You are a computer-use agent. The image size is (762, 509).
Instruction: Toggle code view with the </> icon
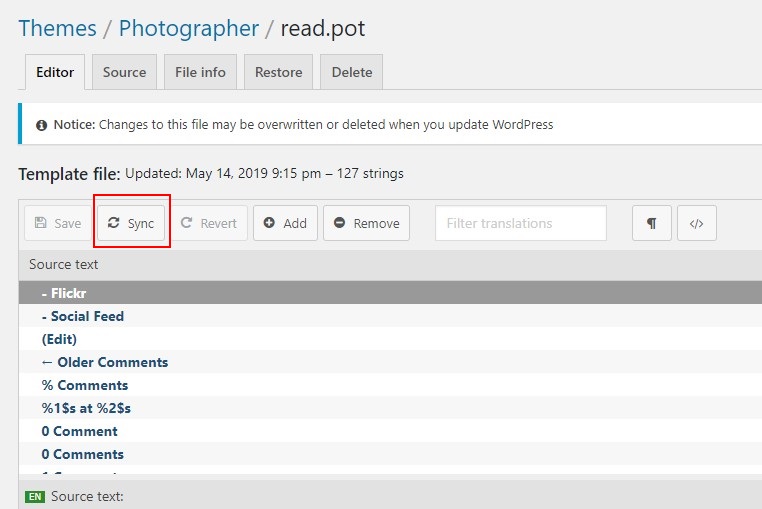[696, 223]
